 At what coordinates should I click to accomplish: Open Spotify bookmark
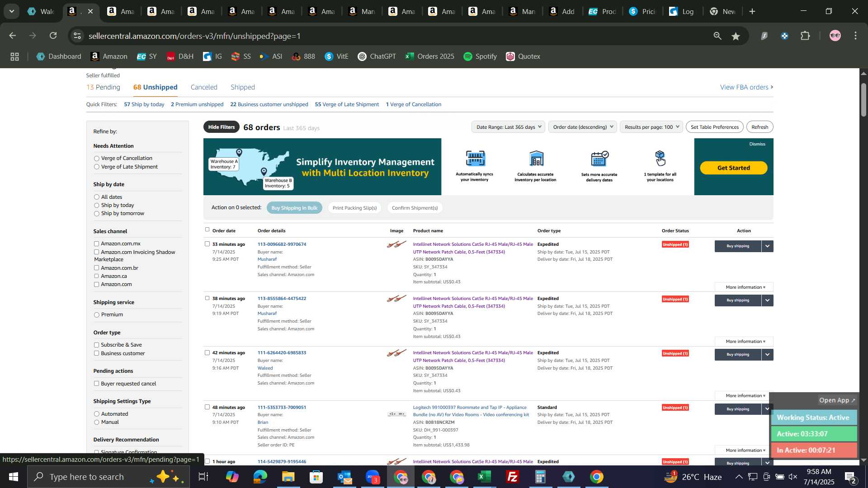pos(480,56)
